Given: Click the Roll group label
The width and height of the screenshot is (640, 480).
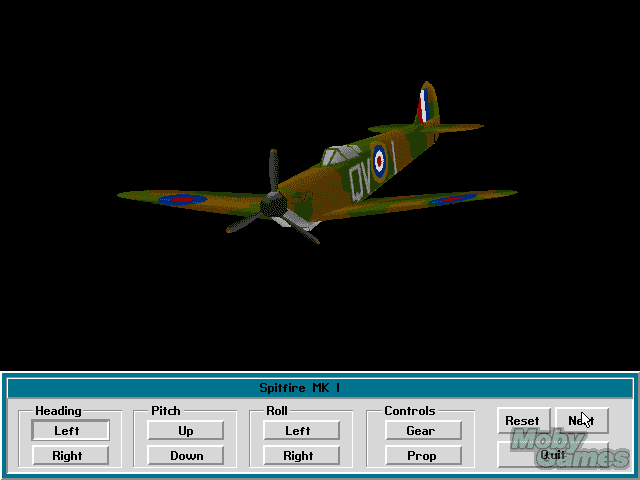Looking at the screenshot, I should coord(277,411).
